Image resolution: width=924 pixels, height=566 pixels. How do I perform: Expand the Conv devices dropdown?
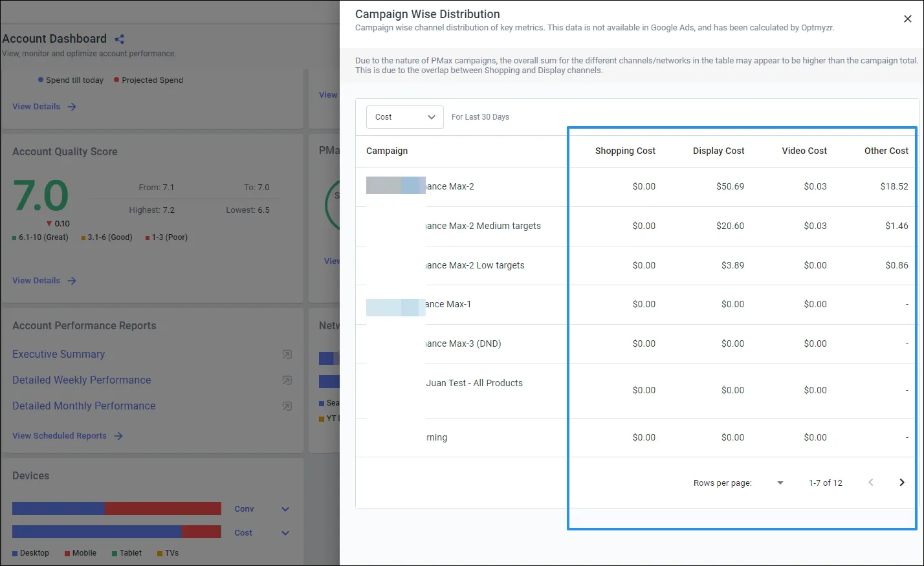point(285,509)
